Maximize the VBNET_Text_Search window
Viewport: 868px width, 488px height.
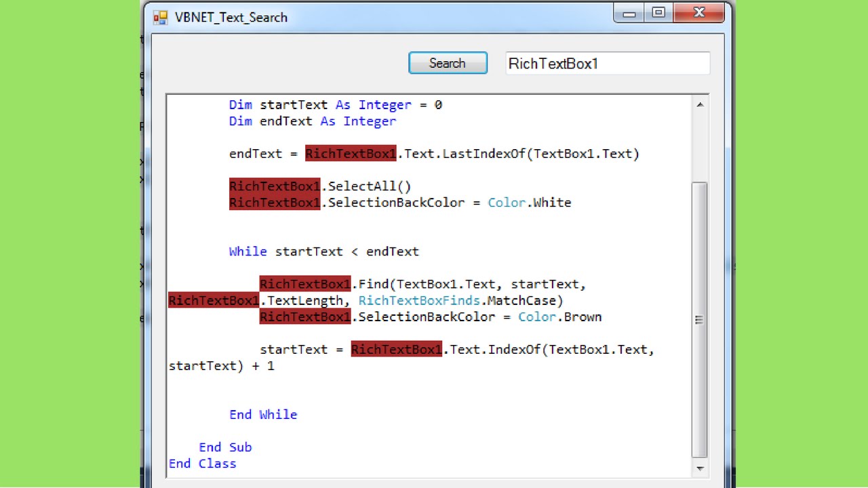click(x=658, y=13)
